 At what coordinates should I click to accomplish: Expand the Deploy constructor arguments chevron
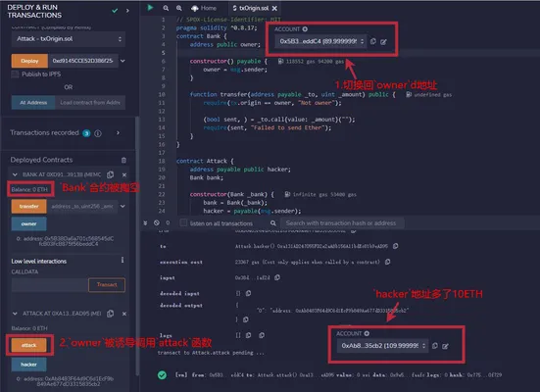coord(123,61)
